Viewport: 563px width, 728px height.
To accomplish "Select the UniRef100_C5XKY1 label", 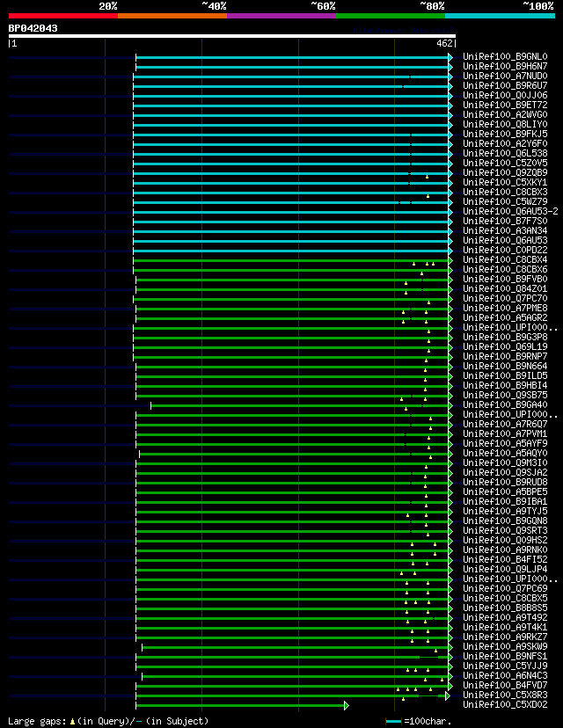I will pos(505,183).
